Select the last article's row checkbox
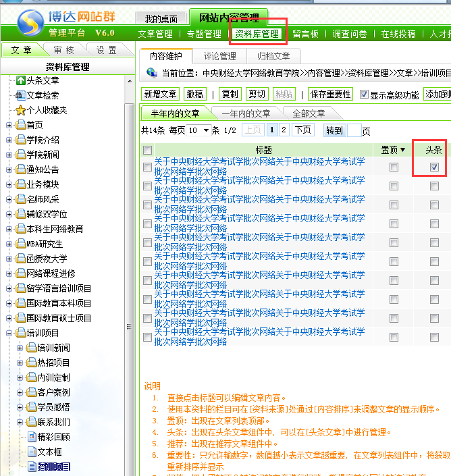The height and width of the screenshot is (476, 451). (147, 337)
